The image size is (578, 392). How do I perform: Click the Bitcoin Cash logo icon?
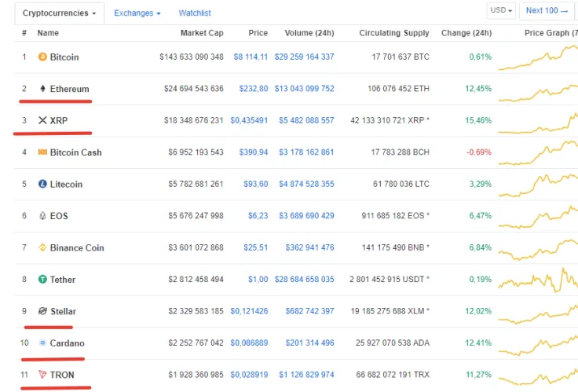(42, 152)
